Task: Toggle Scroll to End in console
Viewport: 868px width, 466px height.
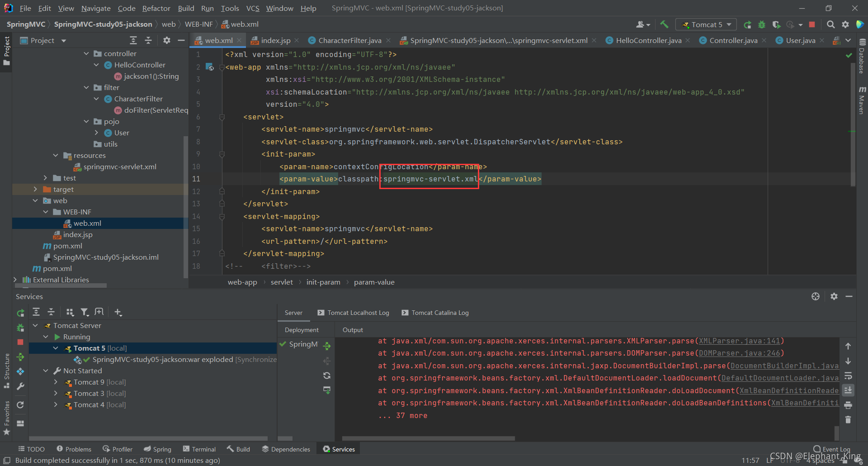Action: tap(848, 390)
